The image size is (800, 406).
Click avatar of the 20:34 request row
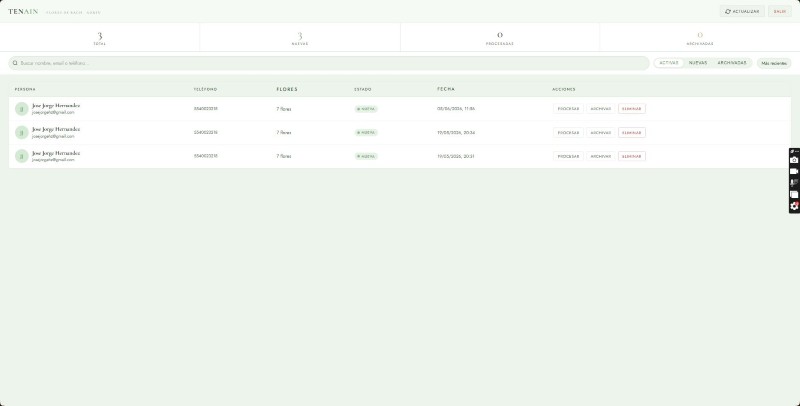coord(21,133)
